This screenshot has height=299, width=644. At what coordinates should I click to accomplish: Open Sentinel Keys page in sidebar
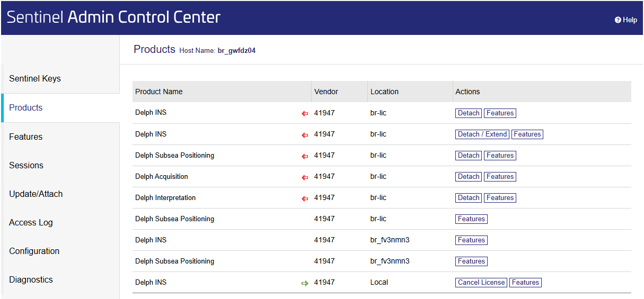pos(35,78)
